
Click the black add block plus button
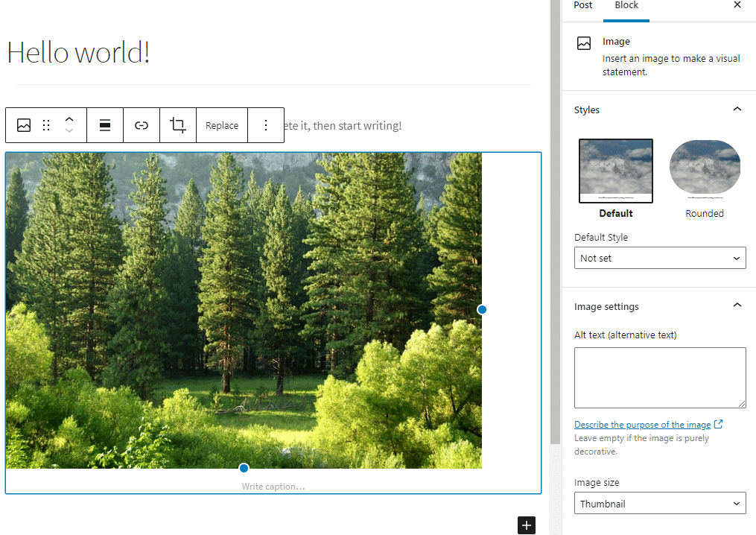point(527,525)
